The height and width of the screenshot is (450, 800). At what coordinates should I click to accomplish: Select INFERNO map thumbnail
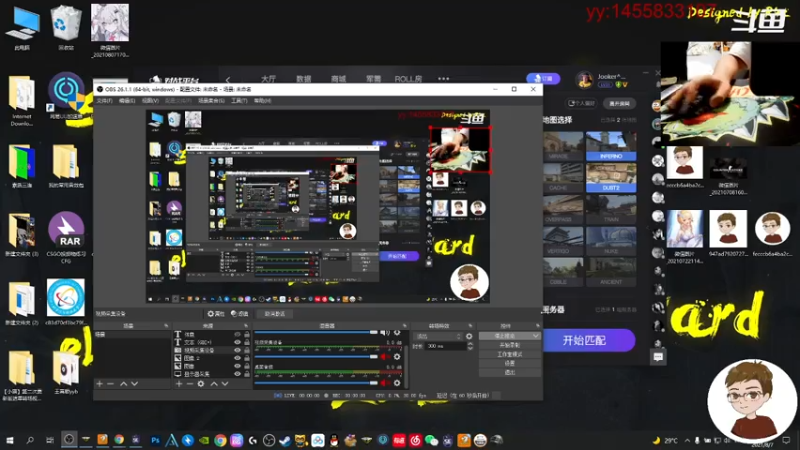tap(611, 146)
